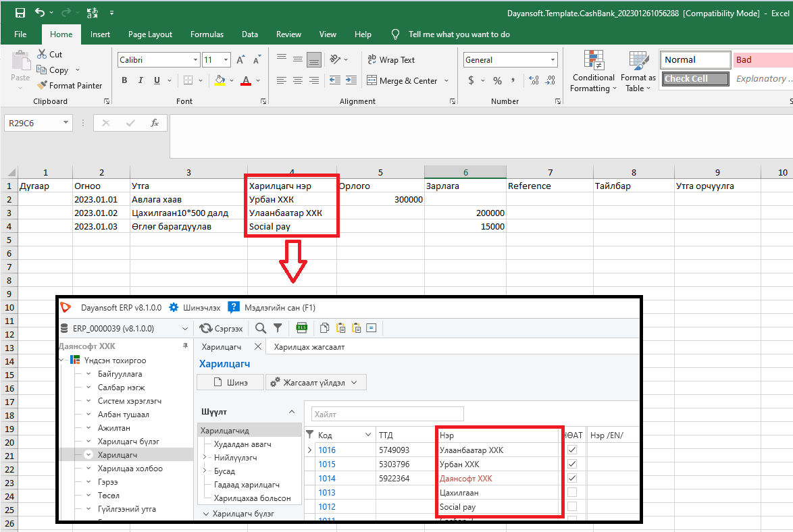793x532 pixels.
Task: Click the Шинэ button
Action: [230, 382]
